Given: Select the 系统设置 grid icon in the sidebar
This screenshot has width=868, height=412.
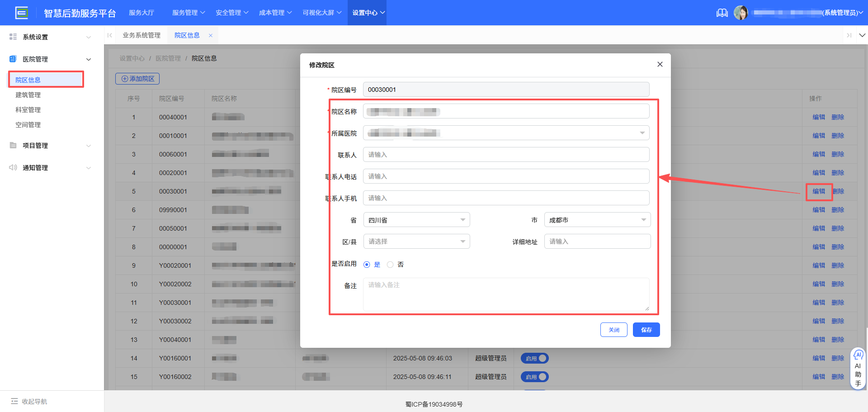Looking at the screenshot, I should (13, 37).
